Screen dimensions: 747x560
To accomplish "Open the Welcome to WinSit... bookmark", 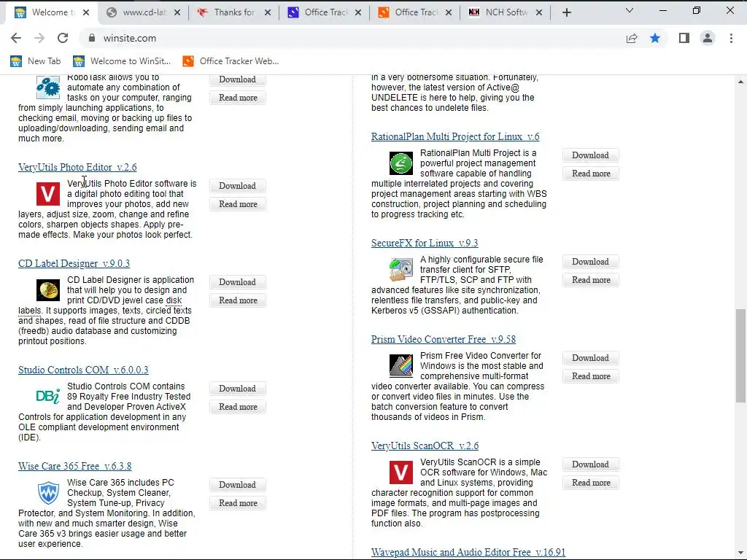I will point(122,61).
